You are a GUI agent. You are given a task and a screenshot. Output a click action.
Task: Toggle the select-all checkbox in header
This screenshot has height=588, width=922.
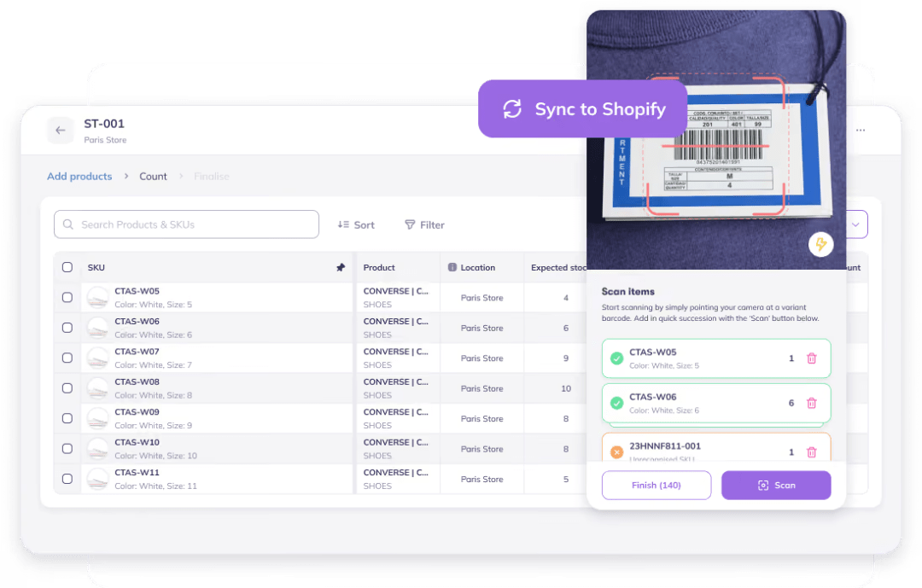tap(67, 267)
